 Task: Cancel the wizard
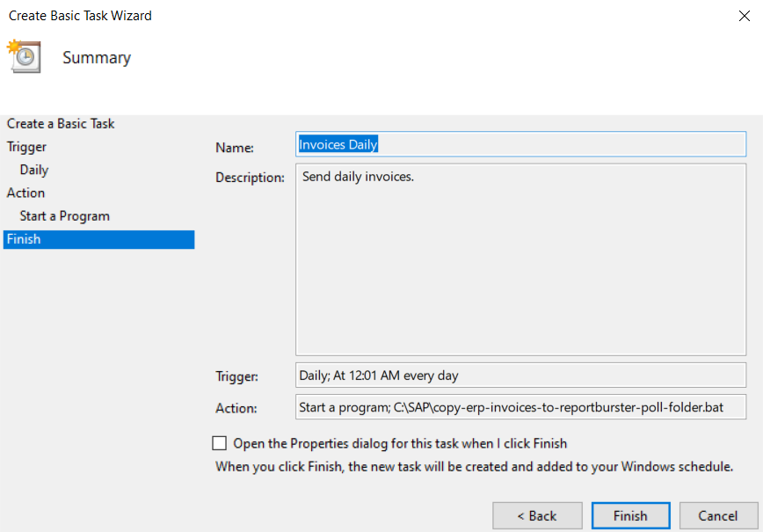(718, 515)
